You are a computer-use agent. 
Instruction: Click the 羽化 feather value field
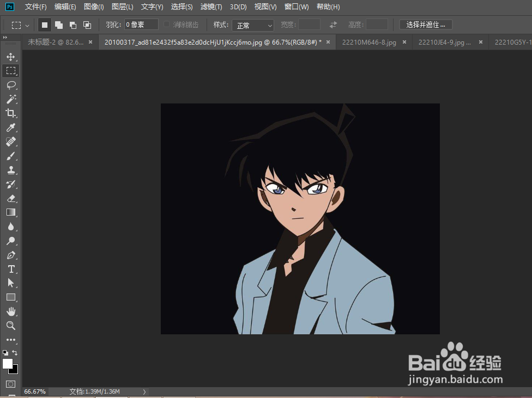click(141, 25)
